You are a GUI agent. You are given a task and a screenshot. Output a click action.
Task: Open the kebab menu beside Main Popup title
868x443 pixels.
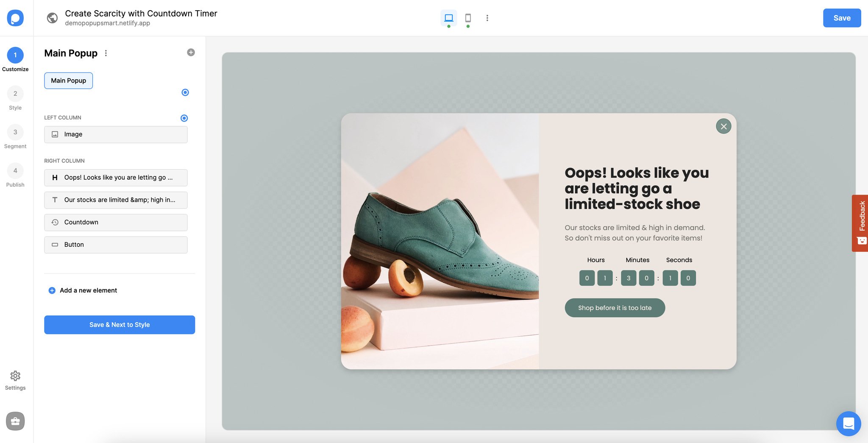(106, 53)
